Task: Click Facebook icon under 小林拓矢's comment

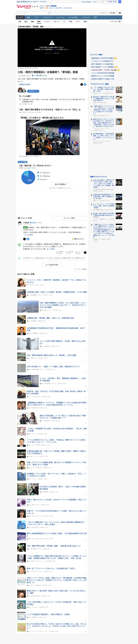Action: click(28, 239)
